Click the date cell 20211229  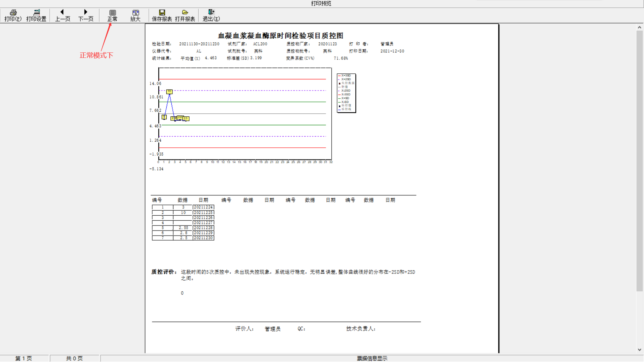[x=203, y=233]
